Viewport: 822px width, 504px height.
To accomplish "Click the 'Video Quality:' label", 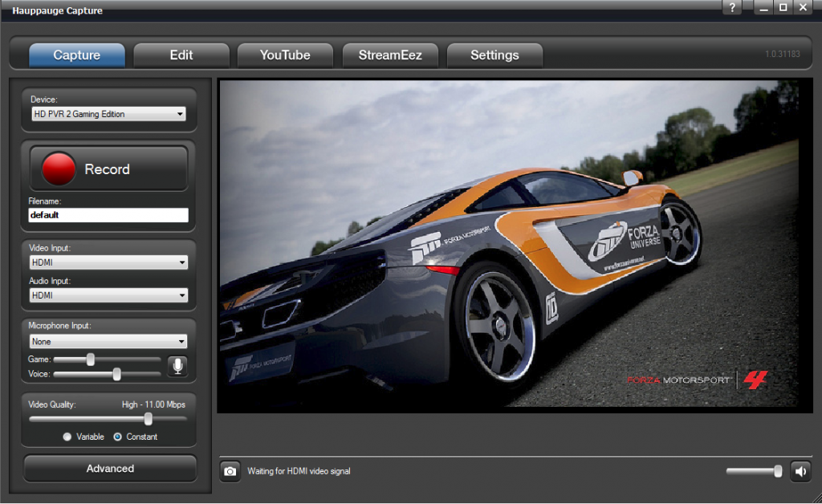I will [x=52, y=404].
